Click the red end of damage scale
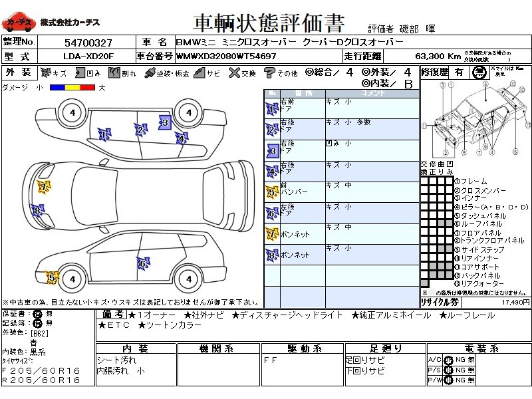532x399 pixels. click(88, 88)
